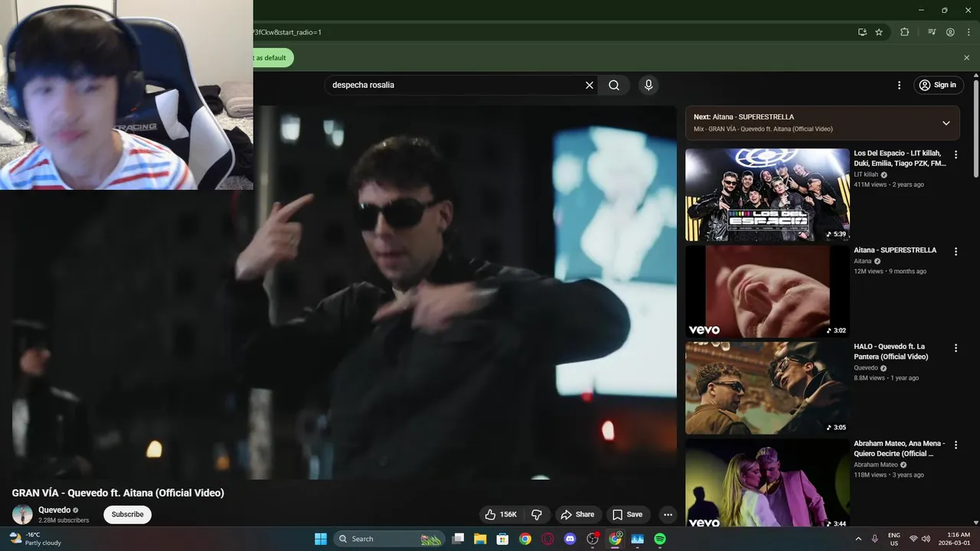The height and width of the screenshot is (551, 980).
Task: Open options for Aitana SUPERESTRELLA video
Action: point(955,251)
